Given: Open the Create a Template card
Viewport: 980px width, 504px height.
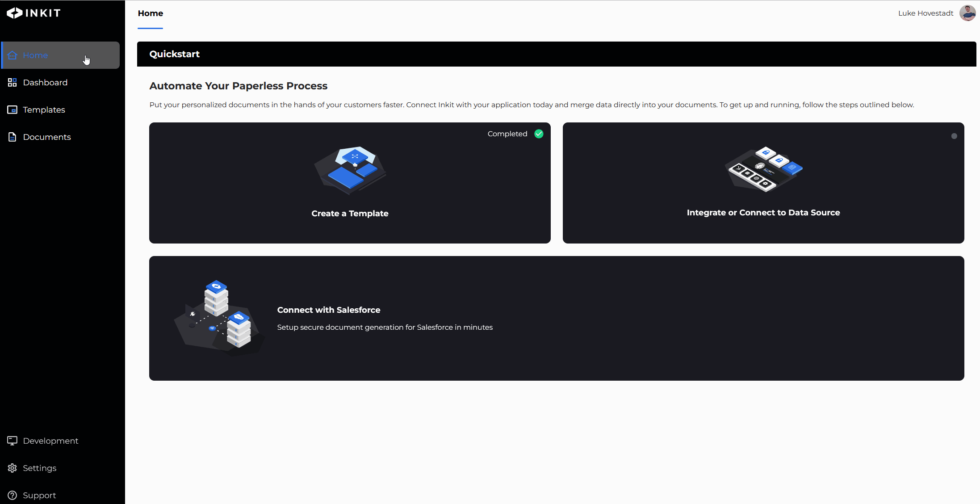Looking at the screenshot, I should coord(350,213).
